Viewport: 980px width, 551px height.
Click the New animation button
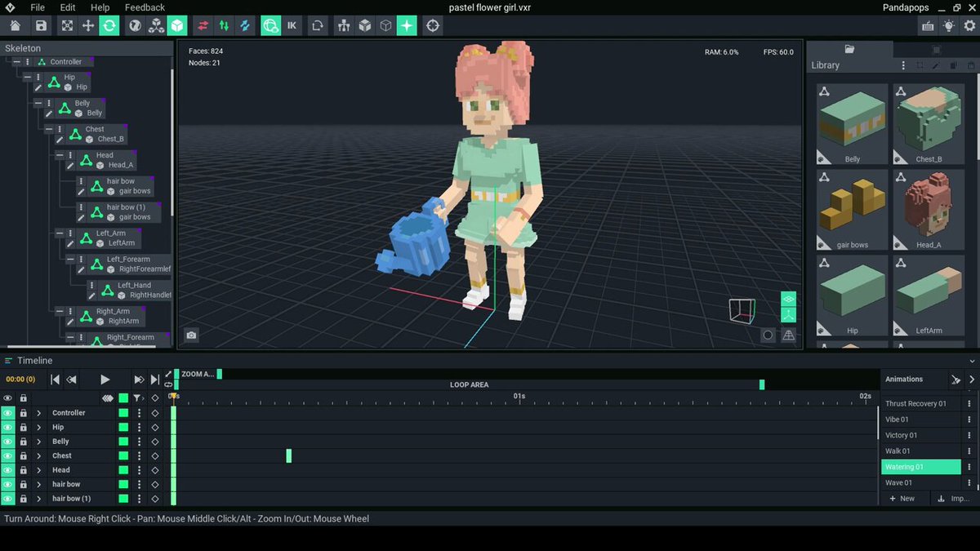902,499
